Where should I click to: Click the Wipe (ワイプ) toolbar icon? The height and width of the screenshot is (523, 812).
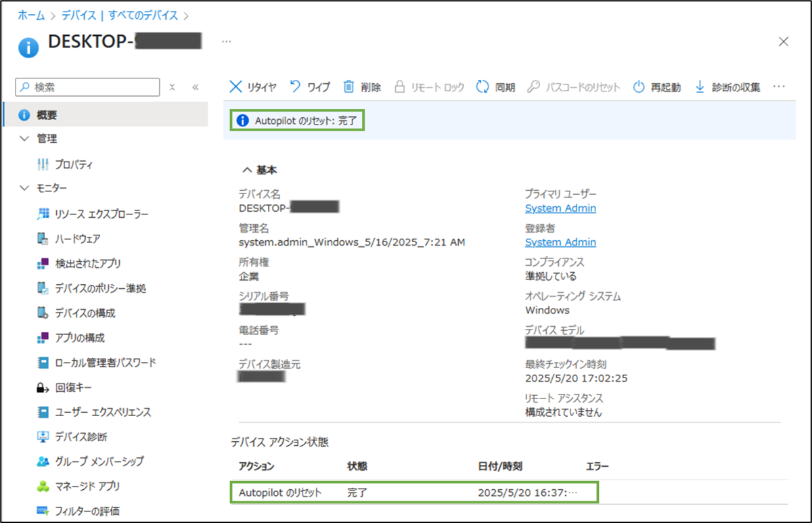point(294,87)
